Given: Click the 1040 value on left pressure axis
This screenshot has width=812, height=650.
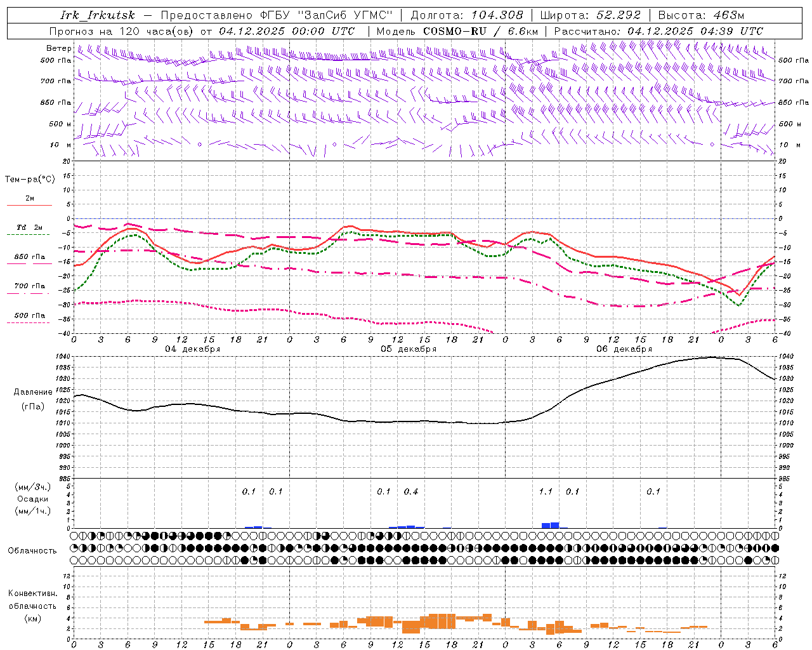Looking at the screenshot, I should click(62, 357).
